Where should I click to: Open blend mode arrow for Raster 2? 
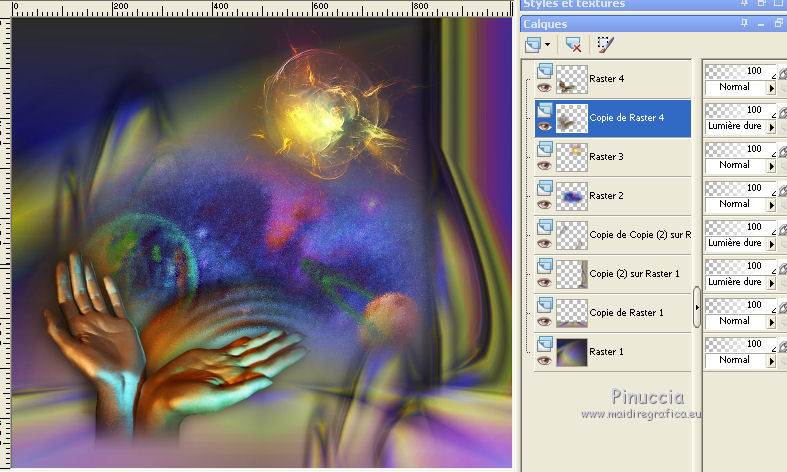(x=771, y=205)
